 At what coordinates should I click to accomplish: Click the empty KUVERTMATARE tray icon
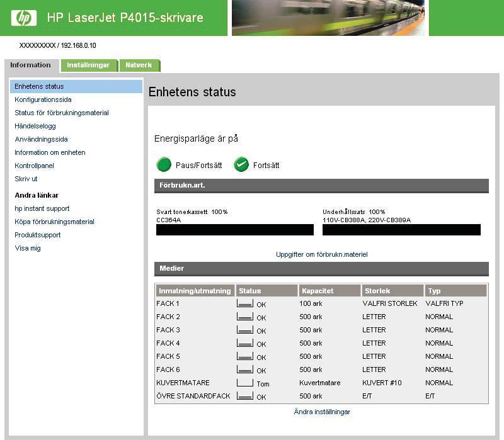point(245,382)
